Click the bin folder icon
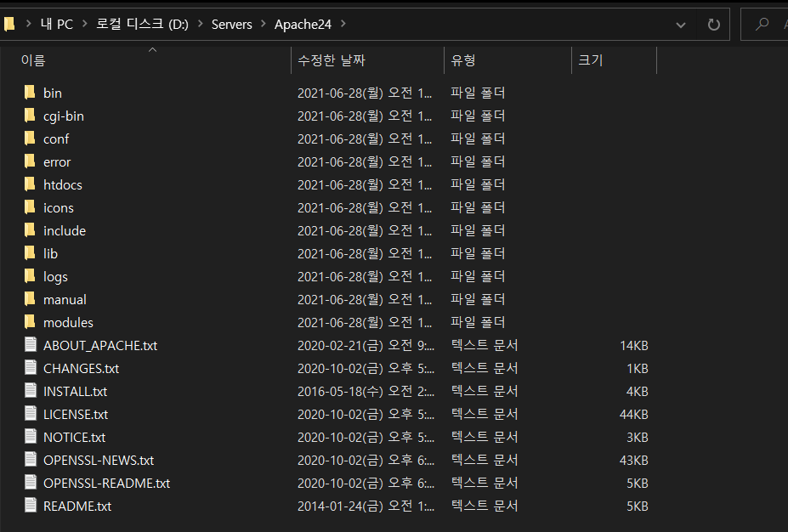Image resolution: width=788 pixels, height=532 pixels. tap(30, 93)
